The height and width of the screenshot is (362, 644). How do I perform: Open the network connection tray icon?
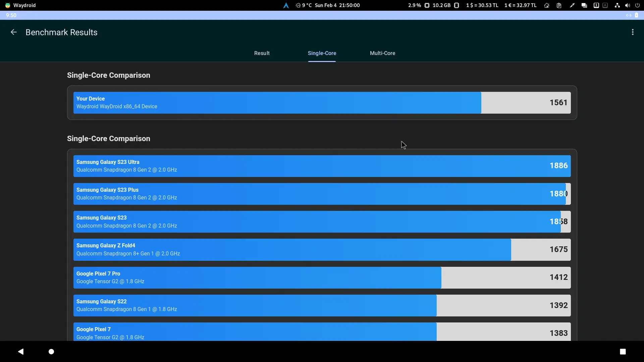[x=617, y=5]
